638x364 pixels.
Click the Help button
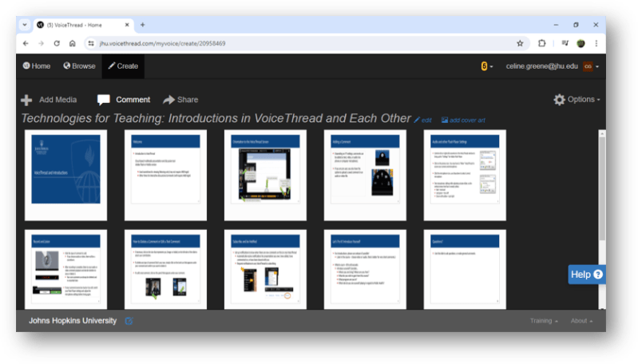586,275
